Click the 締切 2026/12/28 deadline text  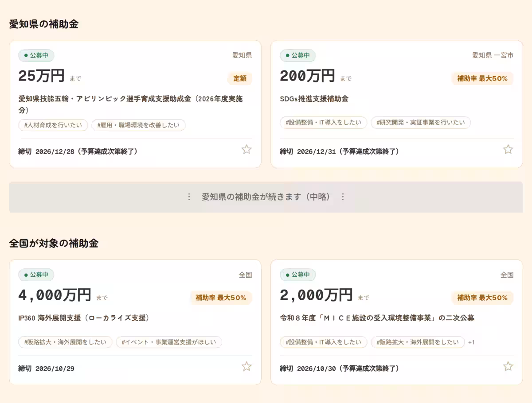pyautogui.click(x=78, y=151)
